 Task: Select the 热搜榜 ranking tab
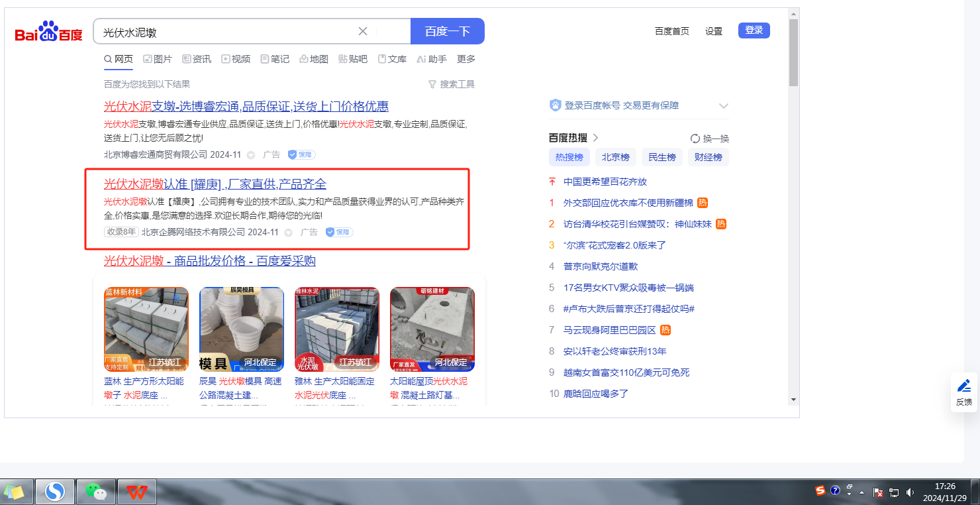coord(569,157)
